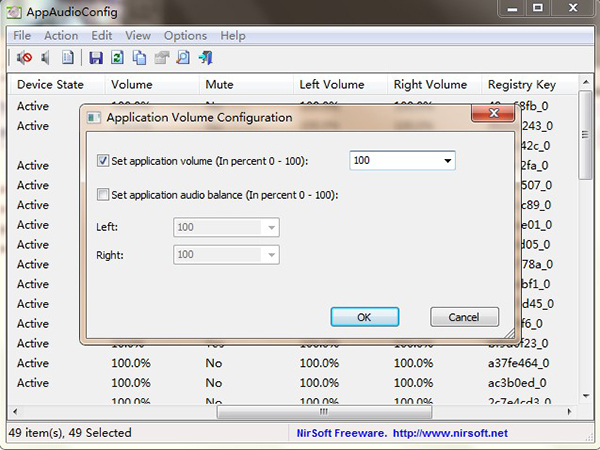The image size is (600, 450).
Task: Click the Cancel button
Action: click(x=464, y=317)
